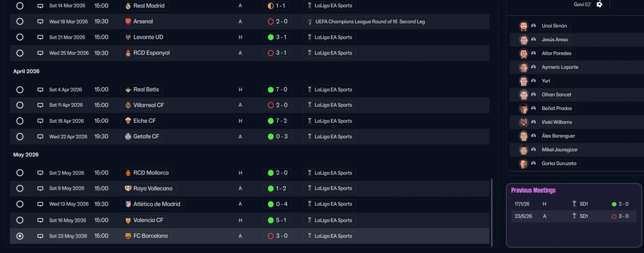Viewport: 644px width, 253px height.
Task: Click the Champions League trophy icon
Action: 310,22
